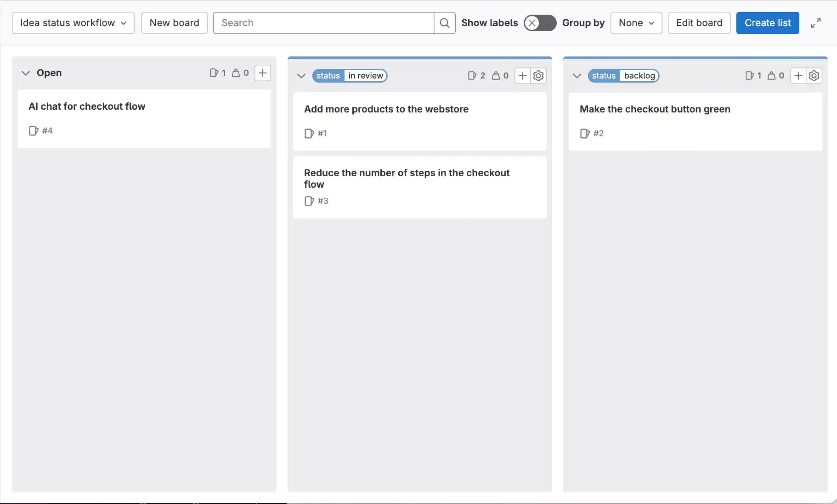Image resolution: width=837 pixels, height=504 pixels.
Task: Toggle the Show labels switch
Action: click(x=539, y=22)
